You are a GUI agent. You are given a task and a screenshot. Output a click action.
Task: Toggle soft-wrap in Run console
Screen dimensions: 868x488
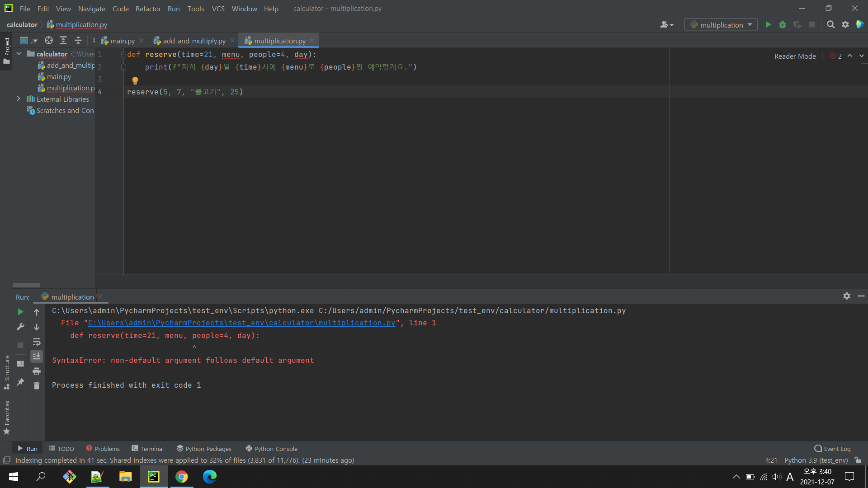[37, 342]
